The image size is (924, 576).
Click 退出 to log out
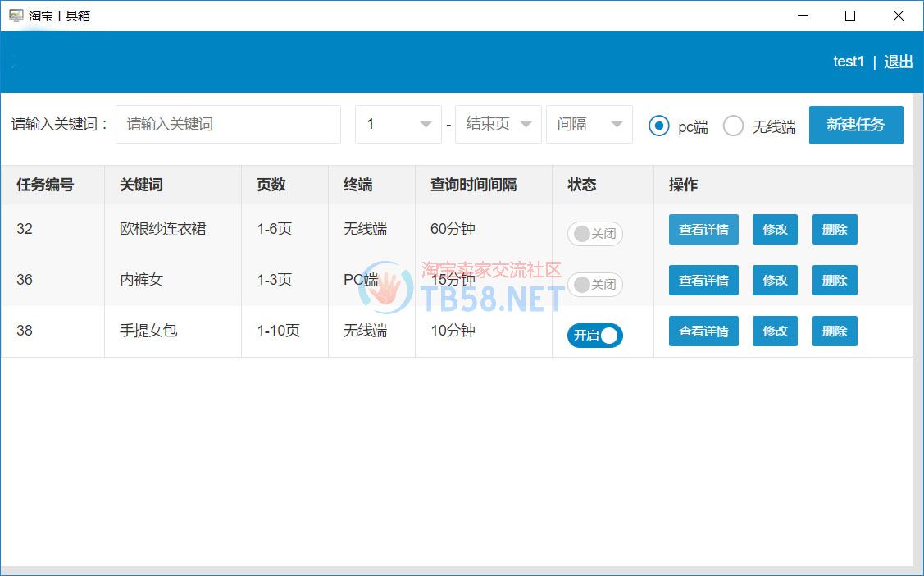(x=899, y=62)
